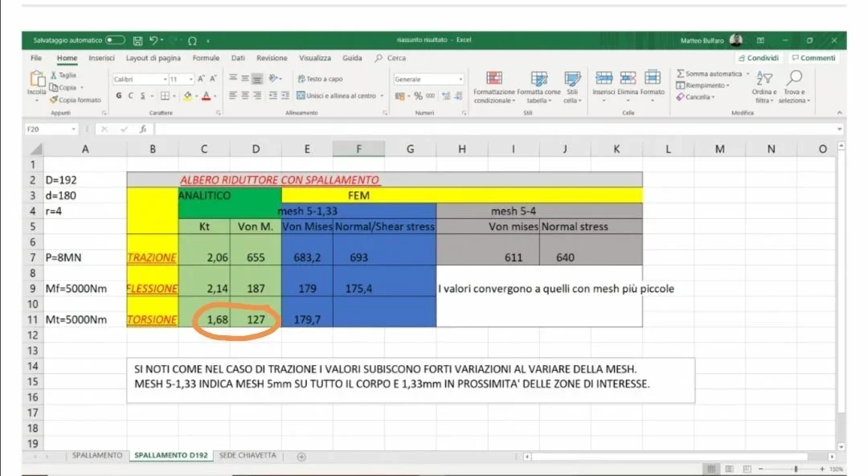Click the Name Box showing F20
This screenshot has width=868, height=476.
tap(51, 129)
